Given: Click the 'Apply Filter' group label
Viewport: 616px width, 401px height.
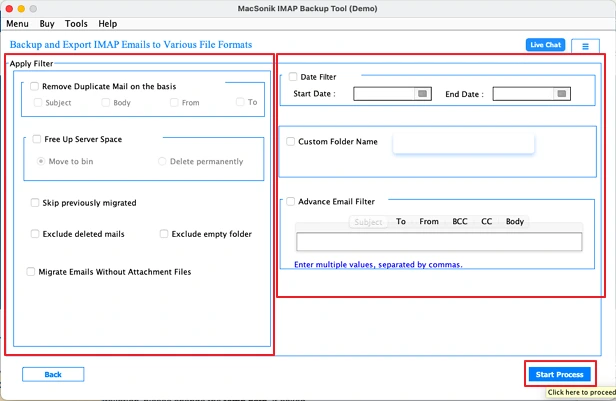Looking at the screenshot, I should (31, 64).
